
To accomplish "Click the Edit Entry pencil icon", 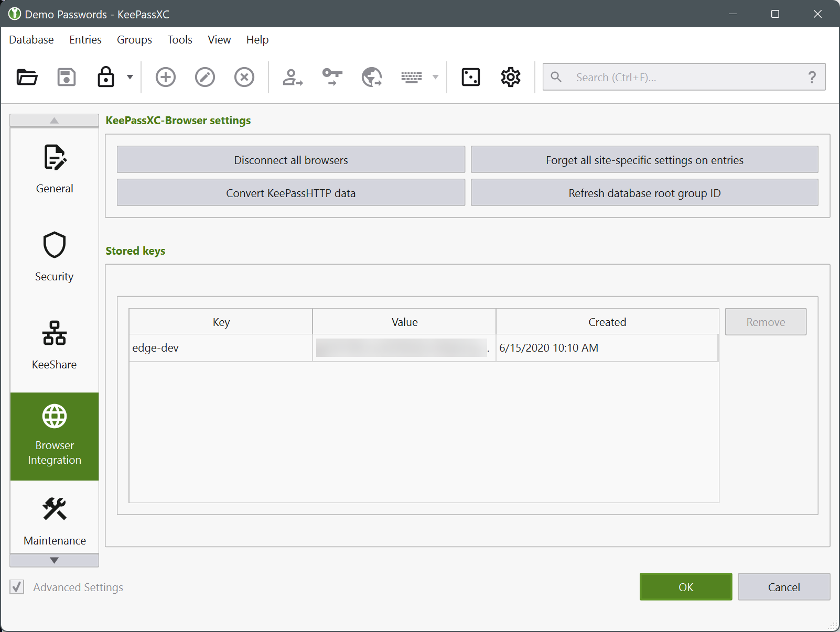I will coord(205,77).
